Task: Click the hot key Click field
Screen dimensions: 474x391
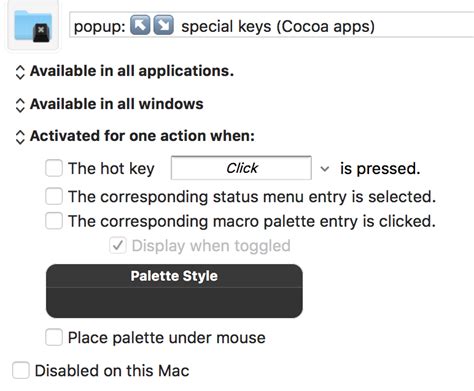Action: click(x=241, y=168)
